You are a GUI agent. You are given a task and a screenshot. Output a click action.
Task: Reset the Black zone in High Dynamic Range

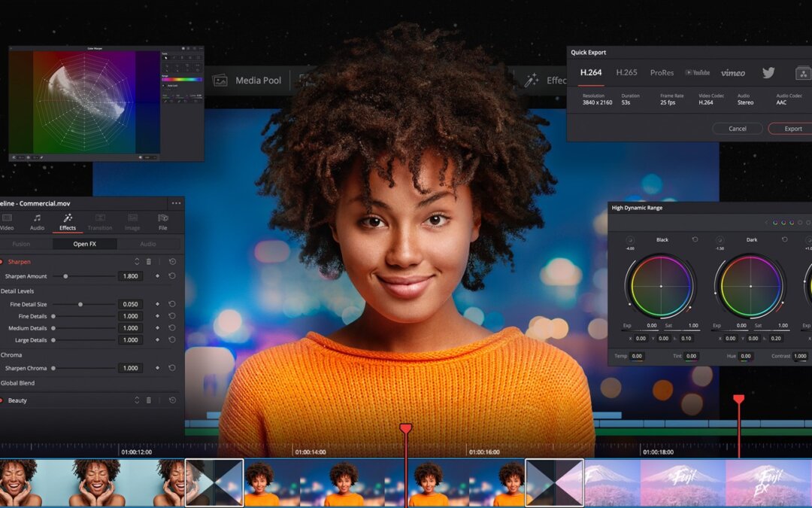(x=695, y=239)
